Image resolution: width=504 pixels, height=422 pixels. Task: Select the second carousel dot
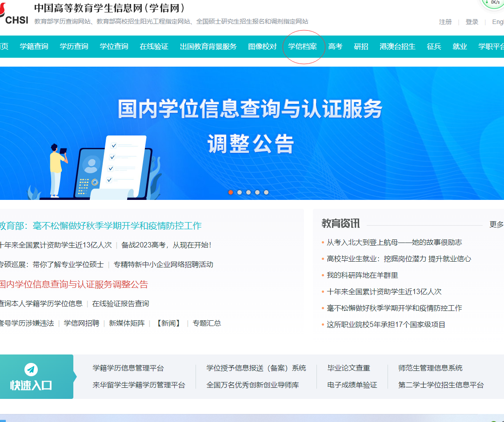(240, 192)
